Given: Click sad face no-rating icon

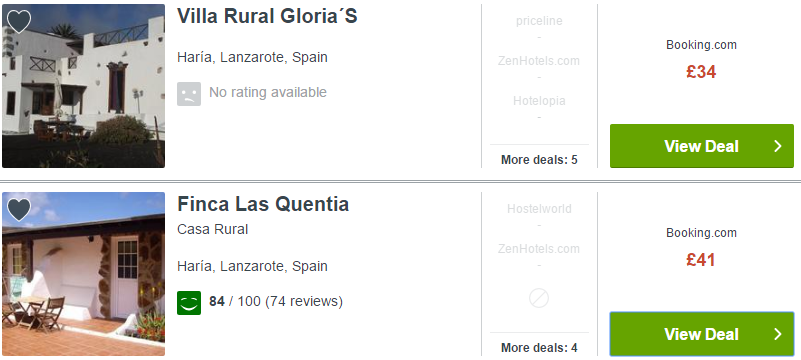Looking at the screenshot, I should [189, 94].
